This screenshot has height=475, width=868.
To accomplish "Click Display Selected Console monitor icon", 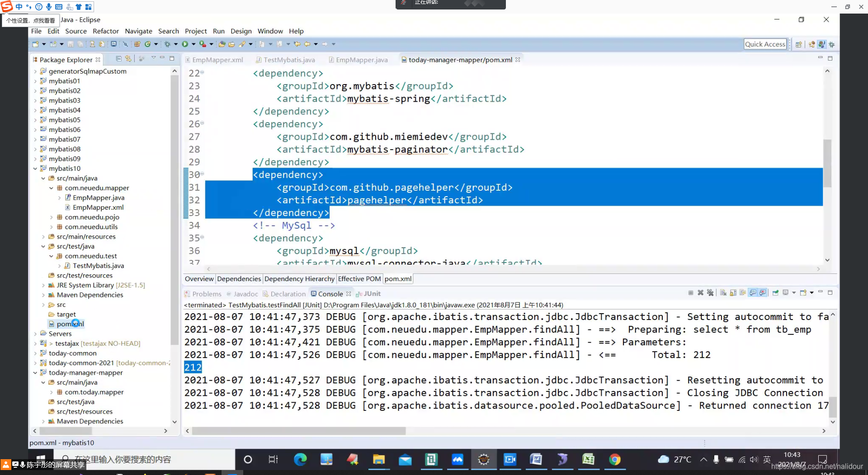I will point(786,293).
